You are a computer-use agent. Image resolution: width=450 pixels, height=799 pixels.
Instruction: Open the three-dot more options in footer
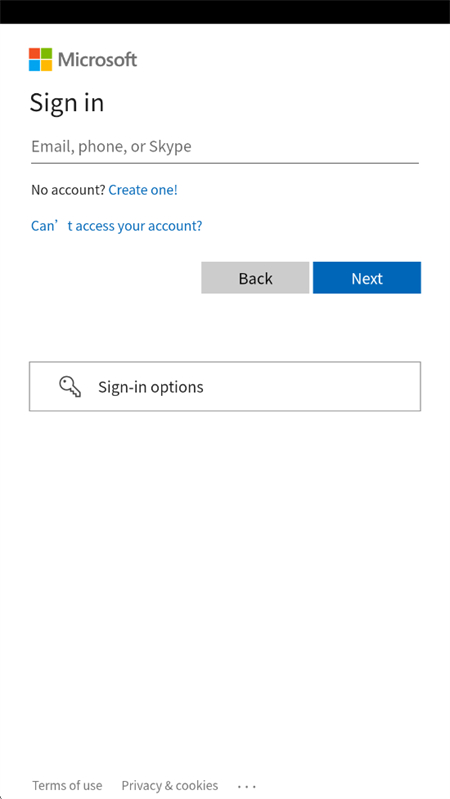(x=247, y=786)
